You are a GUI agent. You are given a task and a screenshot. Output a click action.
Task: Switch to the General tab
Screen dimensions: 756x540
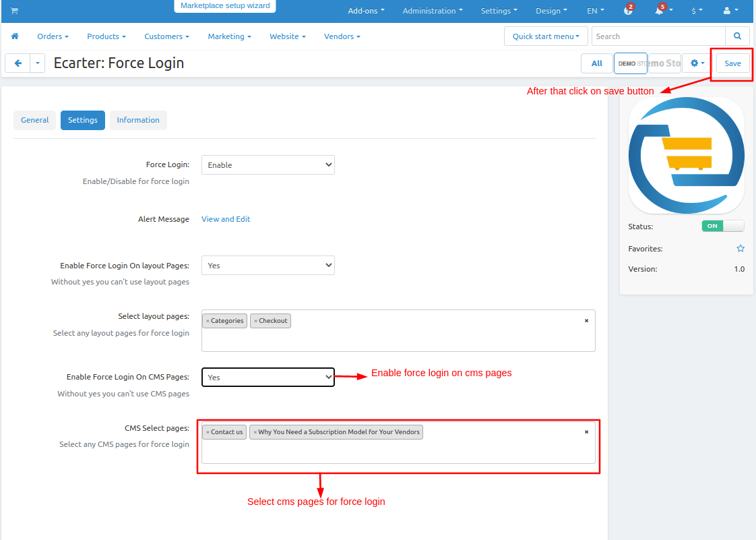[35, 120]
